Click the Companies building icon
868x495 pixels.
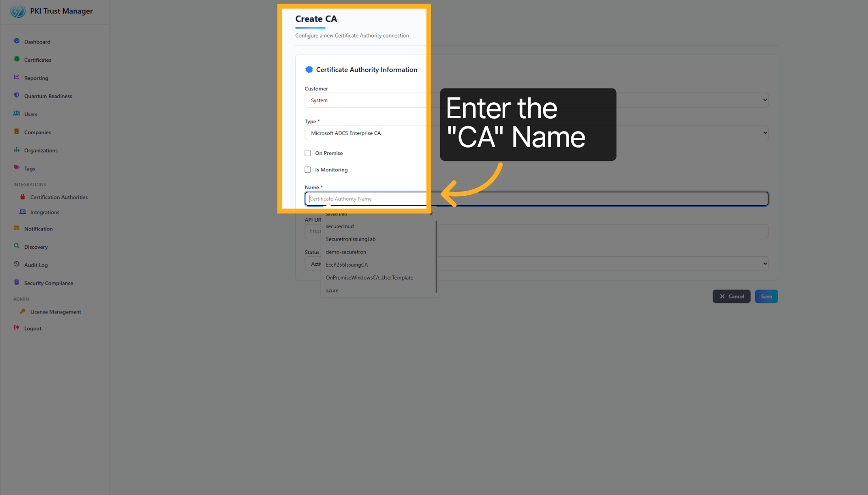click(x=17, y=132)
